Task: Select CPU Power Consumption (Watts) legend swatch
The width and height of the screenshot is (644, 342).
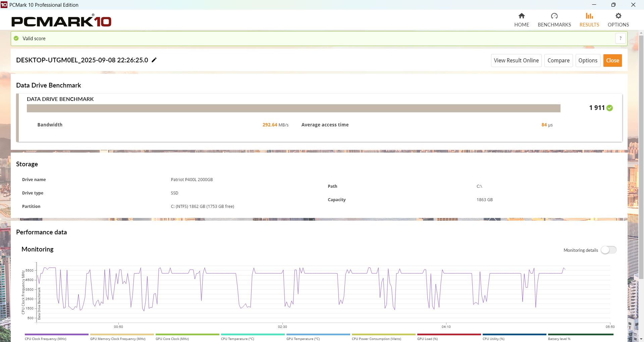Action: [x=384, y=335]
